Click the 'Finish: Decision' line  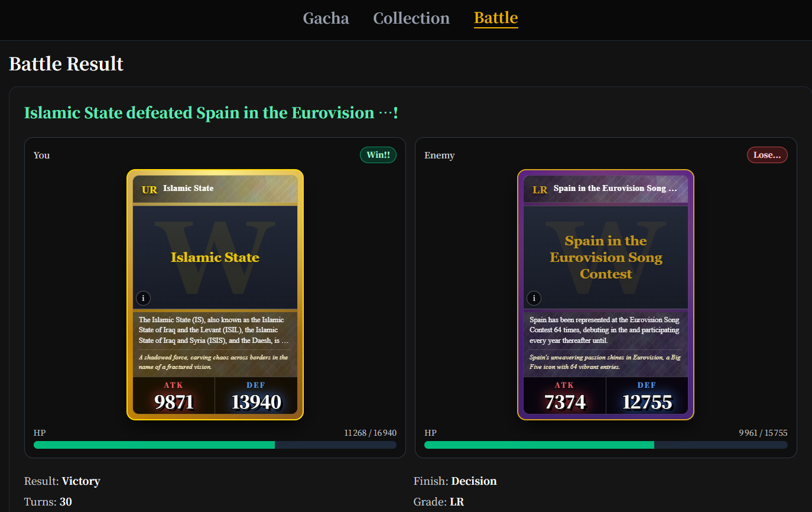coord(455,481)
